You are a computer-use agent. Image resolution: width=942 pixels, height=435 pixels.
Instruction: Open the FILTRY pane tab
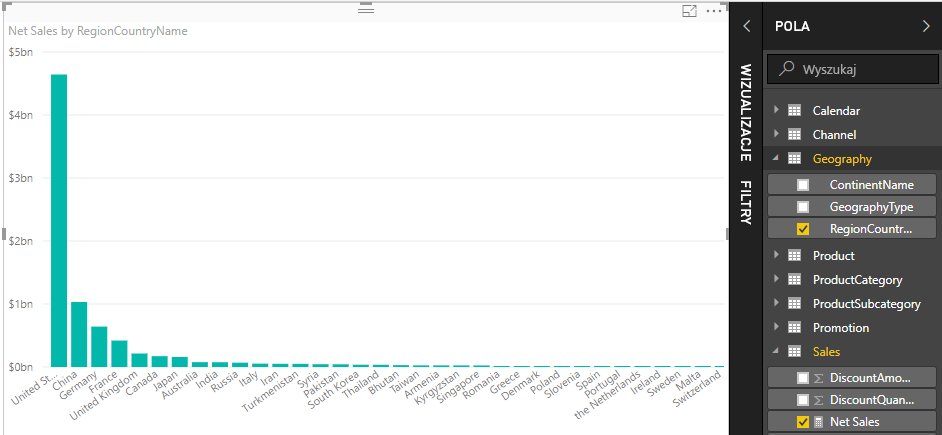[746, 202]
